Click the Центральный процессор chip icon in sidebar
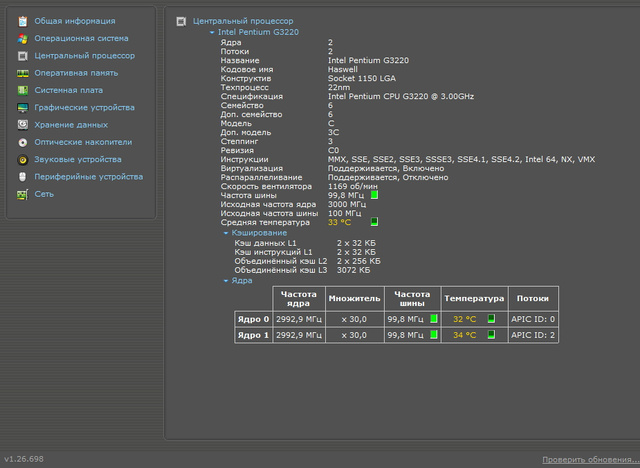Viewport: 640px width, 468px height. (22, 56)
